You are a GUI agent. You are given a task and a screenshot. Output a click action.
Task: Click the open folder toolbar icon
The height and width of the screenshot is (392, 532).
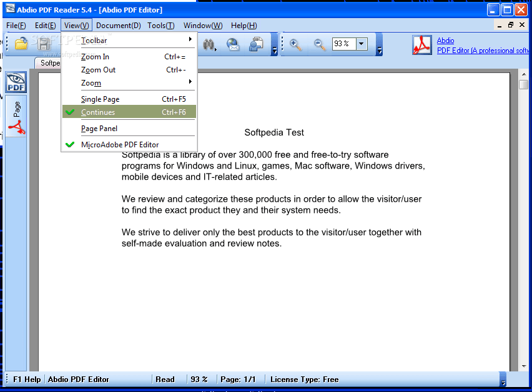(21, 44)
